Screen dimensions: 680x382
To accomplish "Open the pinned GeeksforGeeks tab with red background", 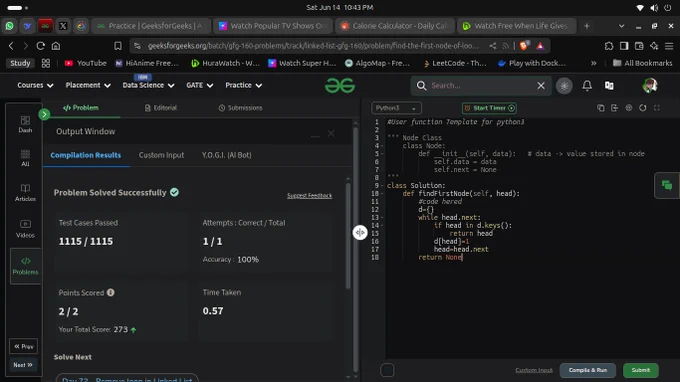I will [x=45, y=26].
